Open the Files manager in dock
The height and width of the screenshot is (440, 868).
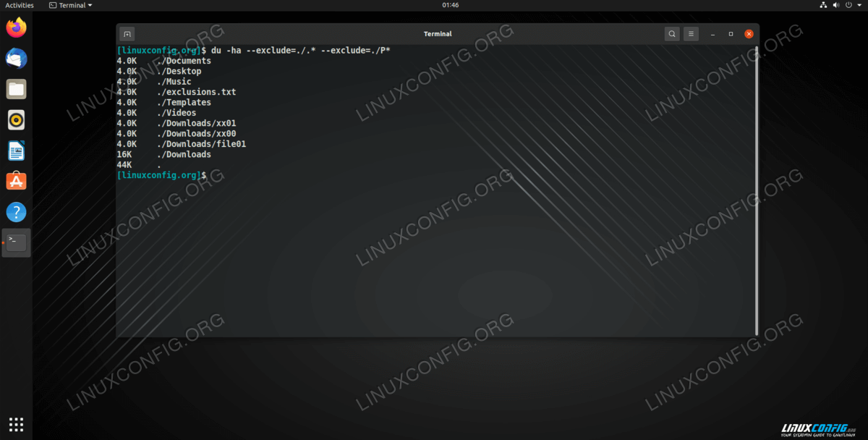(16, 90)
